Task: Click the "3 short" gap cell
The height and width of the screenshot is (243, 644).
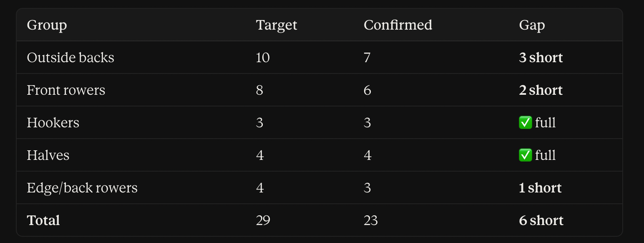Action: point(541,58)
